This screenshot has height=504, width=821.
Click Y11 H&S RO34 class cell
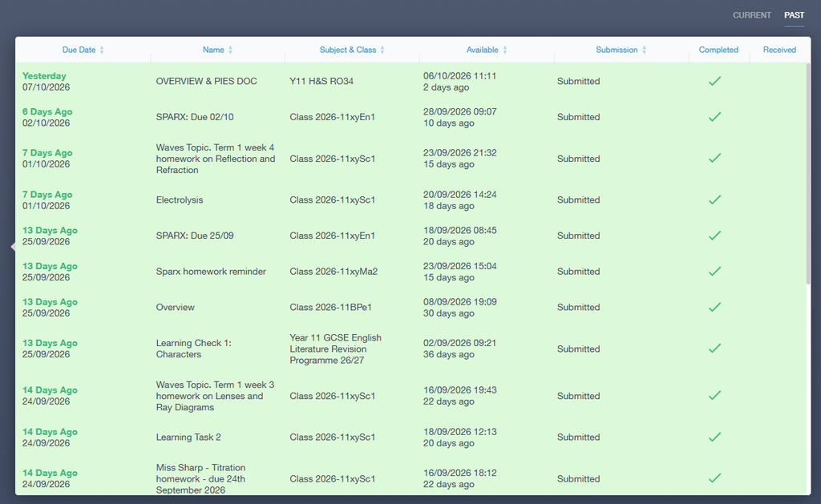coord(322,81)
